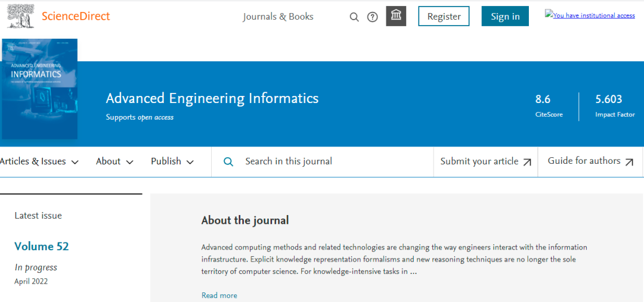Click the ScienceDirect wordmark
Viewport: 644px width, 302px height.
(76, 16)
